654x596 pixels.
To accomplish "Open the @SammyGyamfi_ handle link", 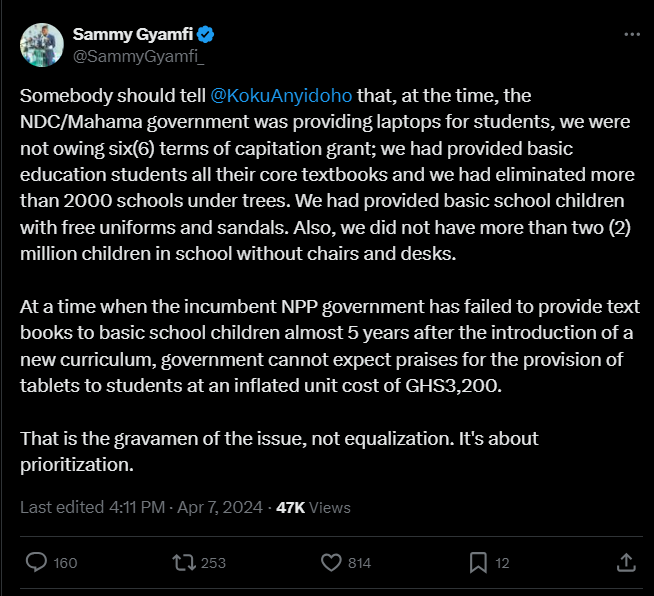I will click(138, 56).
